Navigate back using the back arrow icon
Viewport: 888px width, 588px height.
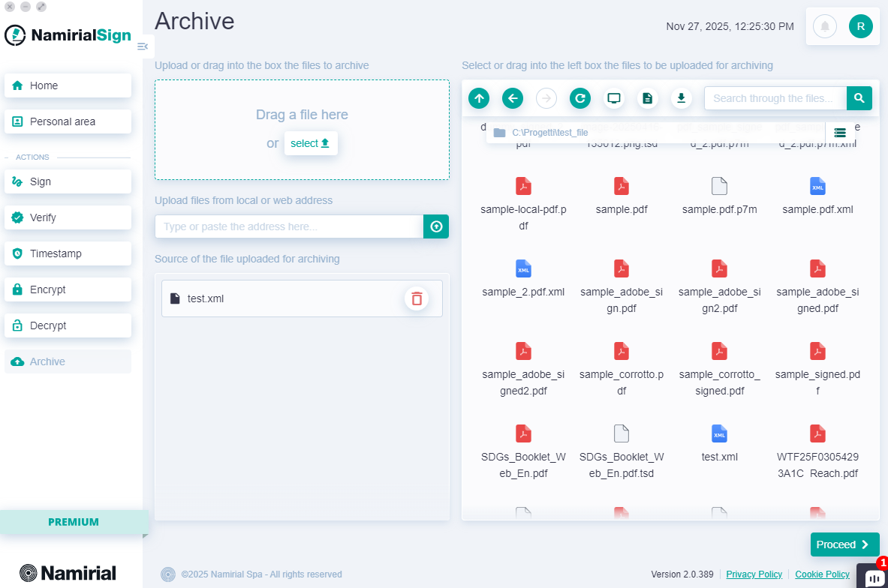pos(512,97)
